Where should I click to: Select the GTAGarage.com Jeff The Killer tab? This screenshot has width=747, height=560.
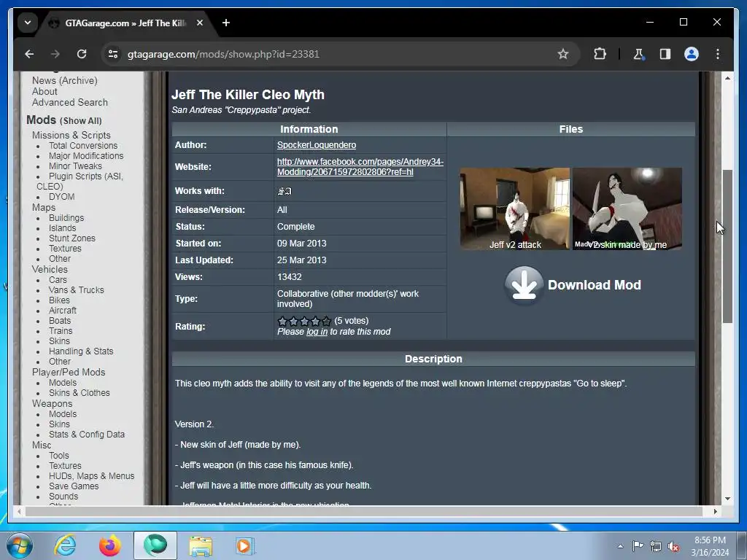tap(126, 23)
